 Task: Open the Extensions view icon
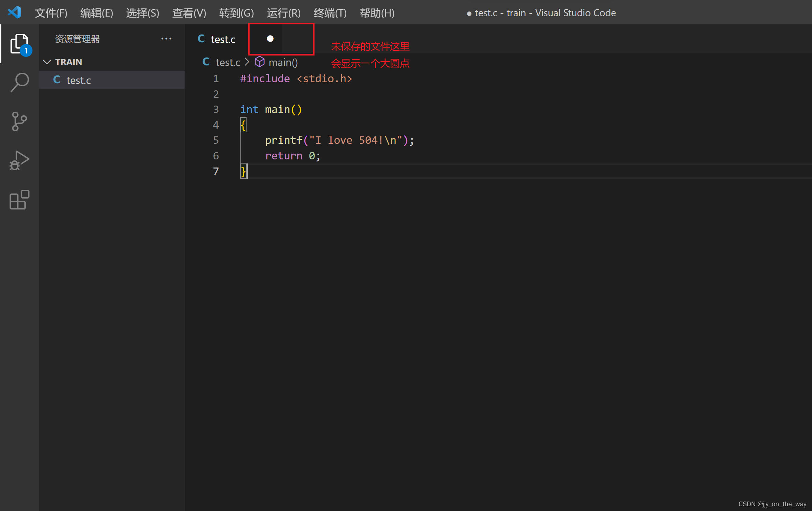pos(19,200)
